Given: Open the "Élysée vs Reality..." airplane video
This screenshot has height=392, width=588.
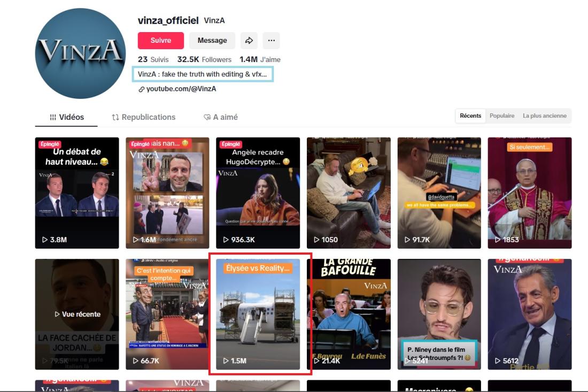Looking at the screenshot, I should pyautogui.click(x=258, y=314).
